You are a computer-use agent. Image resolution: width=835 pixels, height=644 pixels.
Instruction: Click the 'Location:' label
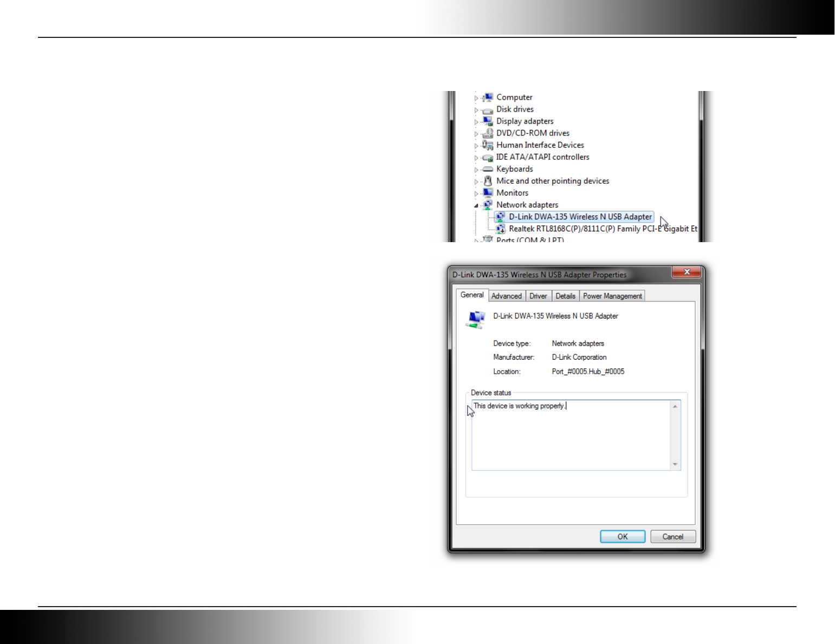(x=507, y=372)
